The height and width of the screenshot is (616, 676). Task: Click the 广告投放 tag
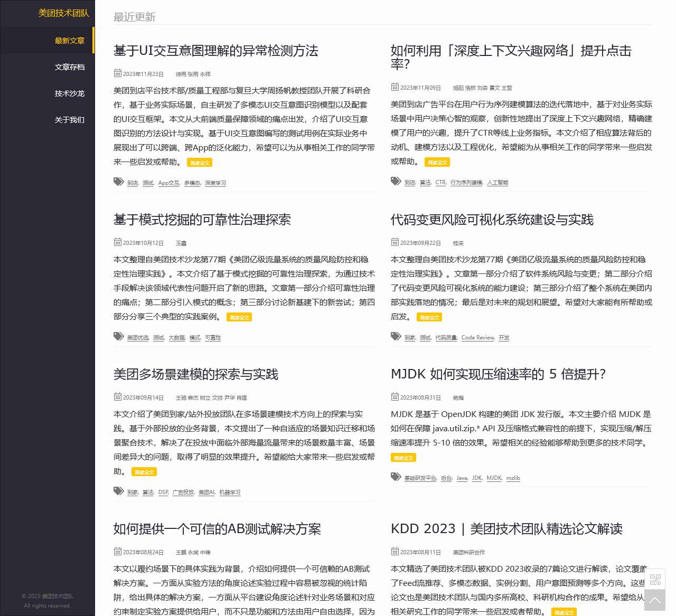point(183,492)
